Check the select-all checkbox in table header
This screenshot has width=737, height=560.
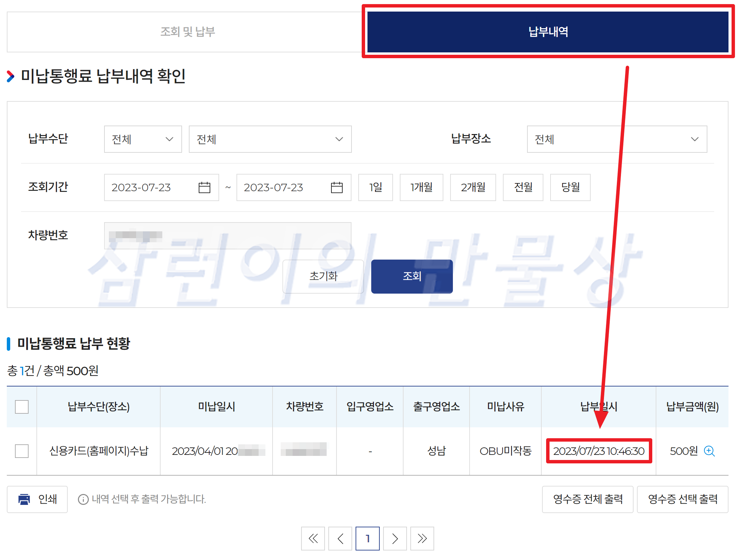[22, 407]
